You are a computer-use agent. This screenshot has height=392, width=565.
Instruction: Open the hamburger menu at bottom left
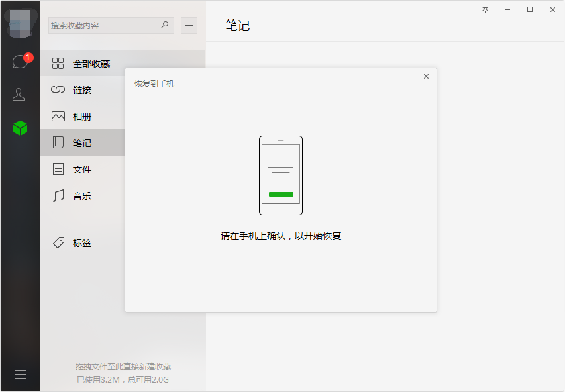tap(21, 374)
